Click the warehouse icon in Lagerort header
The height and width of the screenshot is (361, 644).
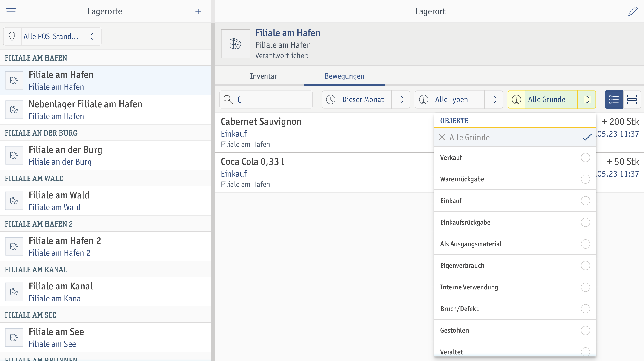pos(235,44)
